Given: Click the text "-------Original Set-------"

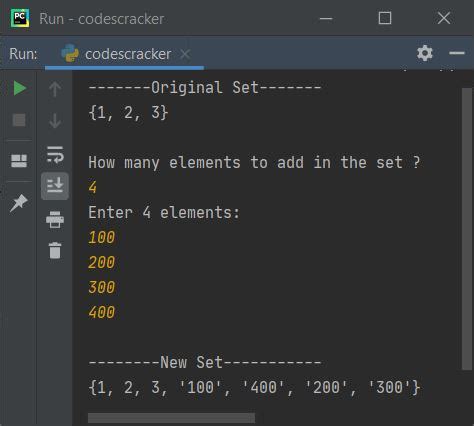Looking at the screenshot, I should (x=205, y=88).
